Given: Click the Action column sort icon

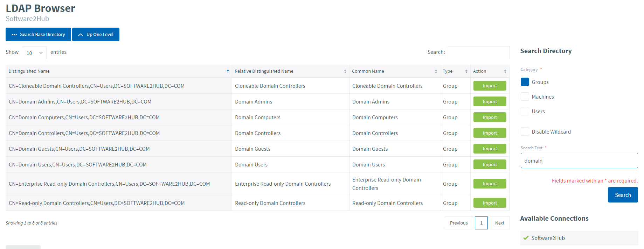Looking at the screenshot, I should [x=505, y=71].
